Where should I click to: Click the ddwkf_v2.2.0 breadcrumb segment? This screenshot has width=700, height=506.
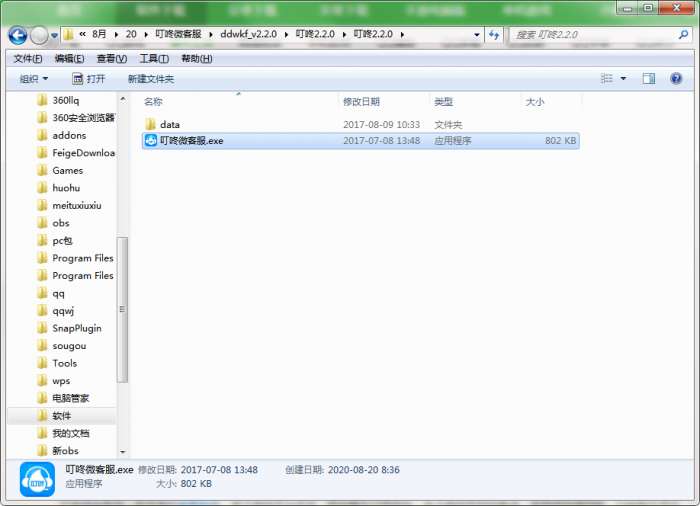click(249, 34)
